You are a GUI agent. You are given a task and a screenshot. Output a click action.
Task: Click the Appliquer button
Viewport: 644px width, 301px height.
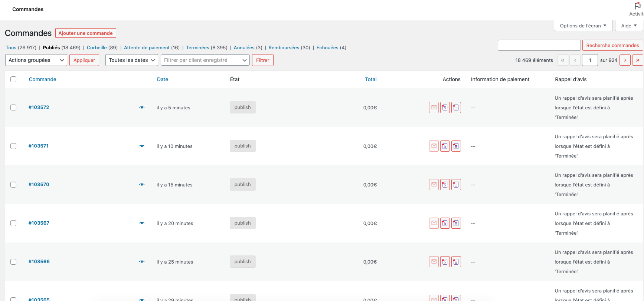[x=84, y=60]
